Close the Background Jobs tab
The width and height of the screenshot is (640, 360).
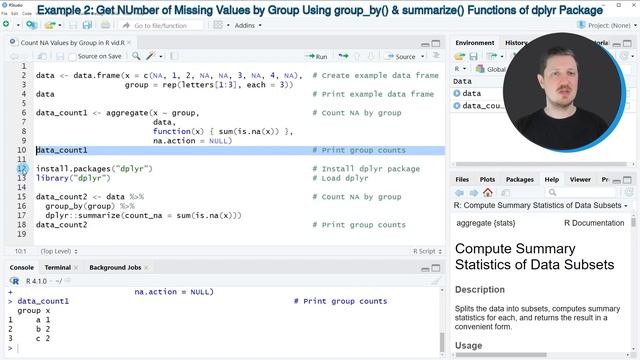(146, 268)
